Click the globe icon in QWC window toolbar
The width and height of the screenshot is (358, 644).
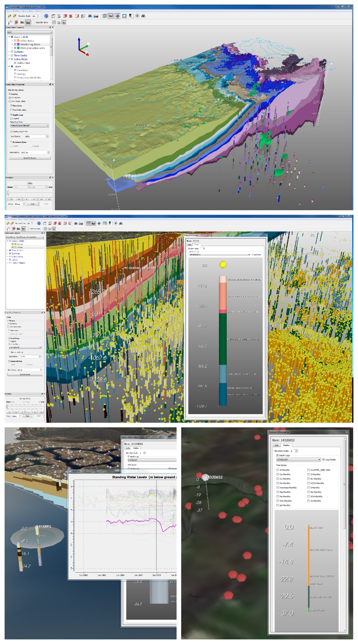point(46,16)
